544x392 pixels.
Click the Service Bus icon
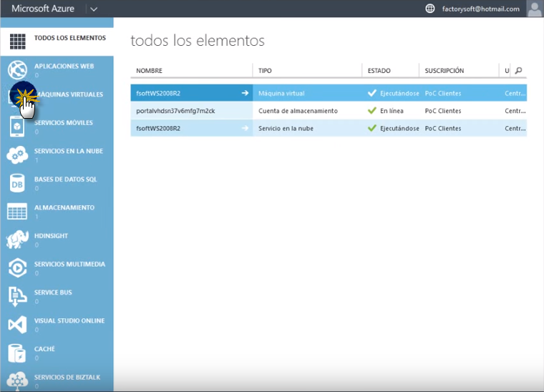pyautogui.click(x=17, y=296)
